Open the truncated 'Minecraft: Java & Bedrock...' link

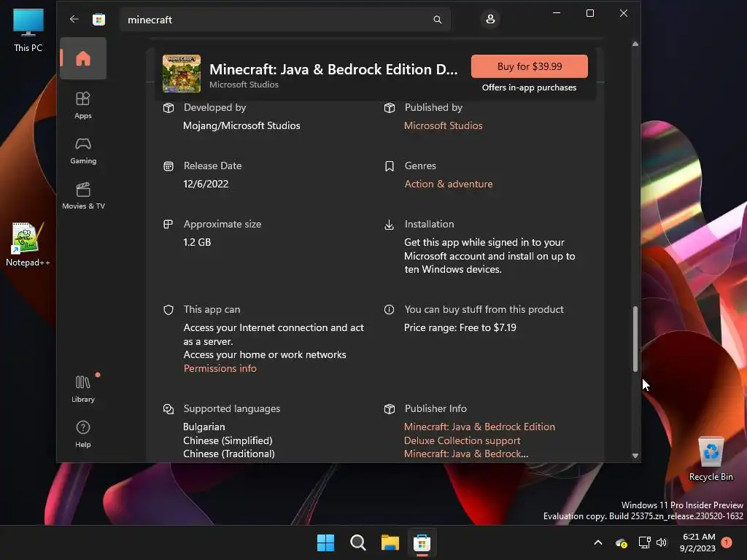[466, 454]
